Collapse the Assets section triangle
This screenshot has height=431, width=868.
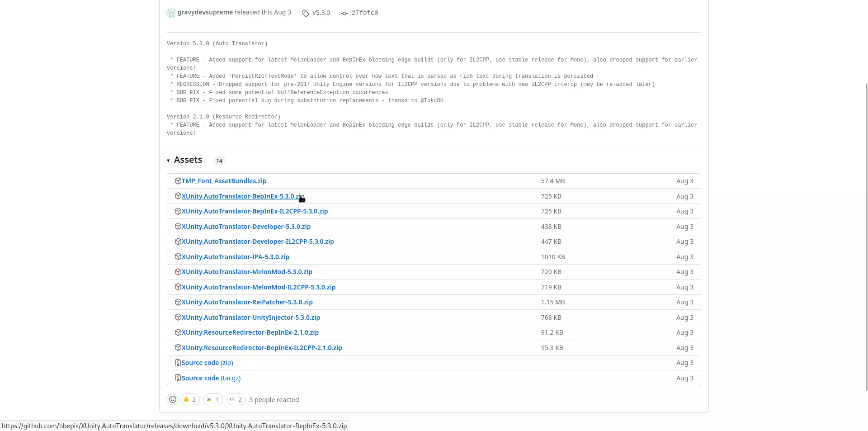tap(168, 161)
